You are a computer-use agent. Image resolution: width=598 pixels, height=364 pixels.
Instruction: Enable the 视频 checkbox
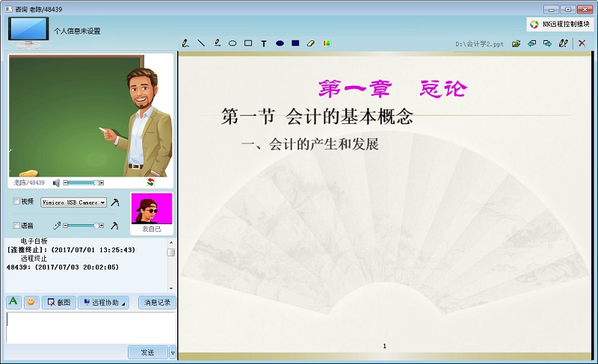16,201
